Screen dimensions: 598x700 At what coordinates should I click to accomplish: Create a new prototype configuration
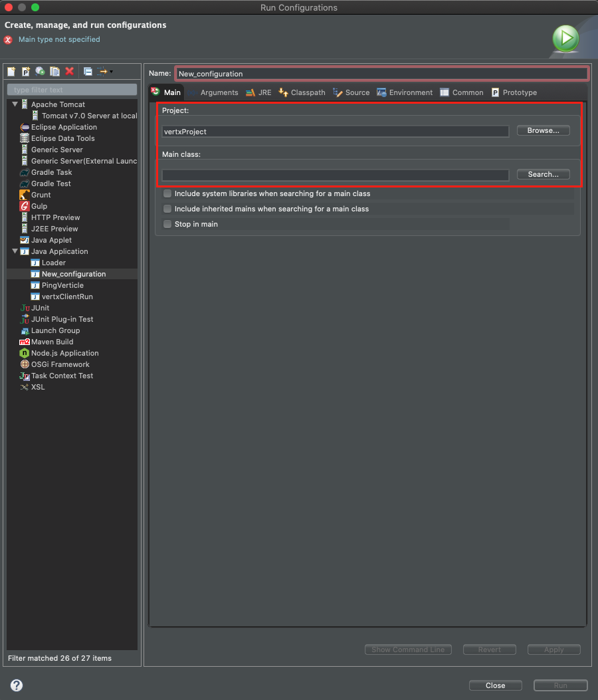(26, 71)
